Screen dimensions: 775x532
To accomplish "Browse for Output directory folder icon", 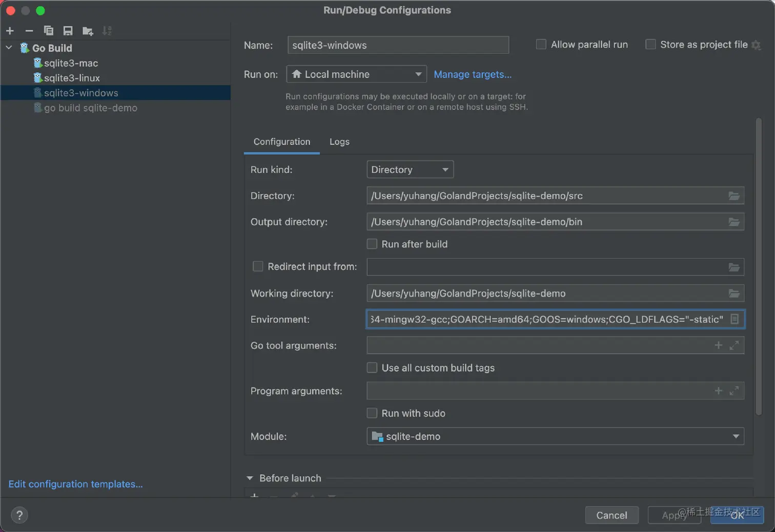I will pos(734,222).
